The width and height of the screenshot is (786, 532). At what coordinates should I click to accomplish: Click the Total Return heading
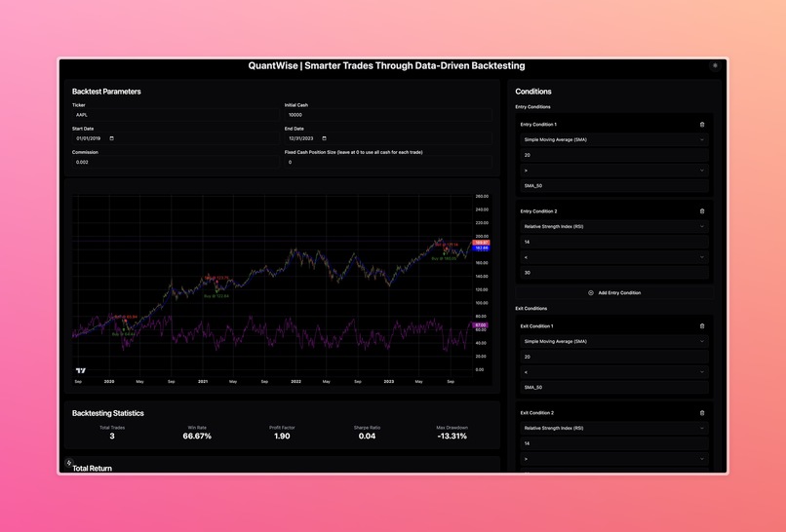pos(93,469)
